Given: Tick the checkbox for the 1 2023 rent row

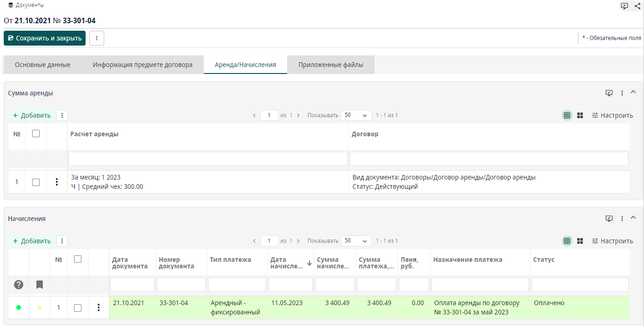Looking at the screenshot, I should tap(36, 182).
